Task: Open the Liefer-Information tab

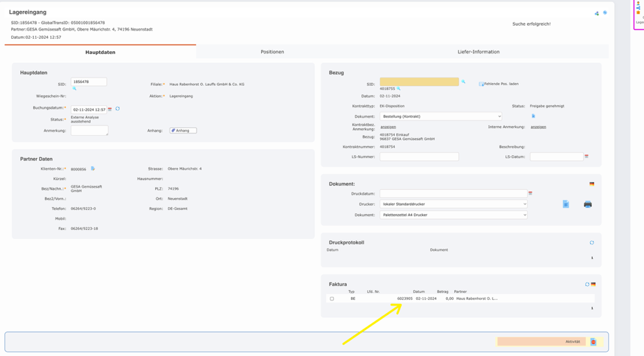Action: (478, 52)
